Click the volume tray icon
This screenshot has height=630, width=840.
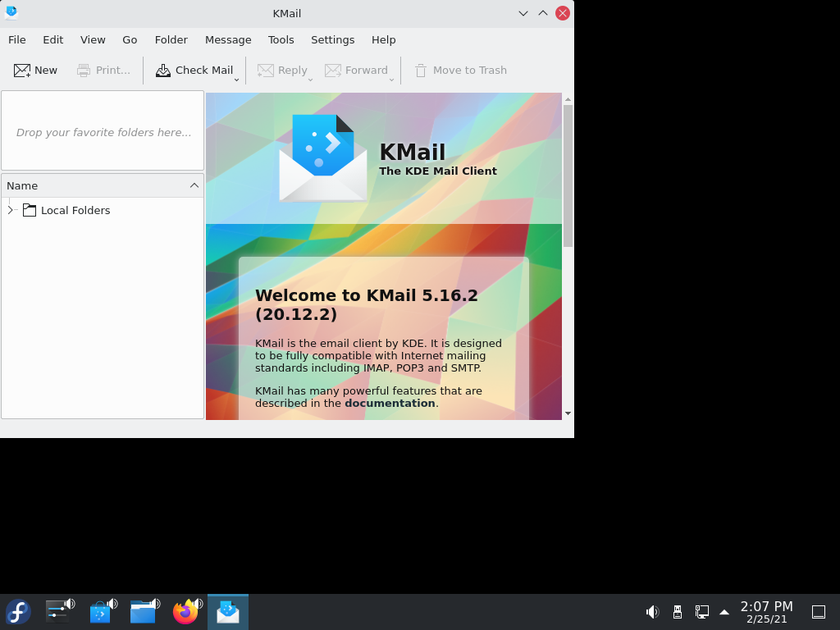click(652, 612)
